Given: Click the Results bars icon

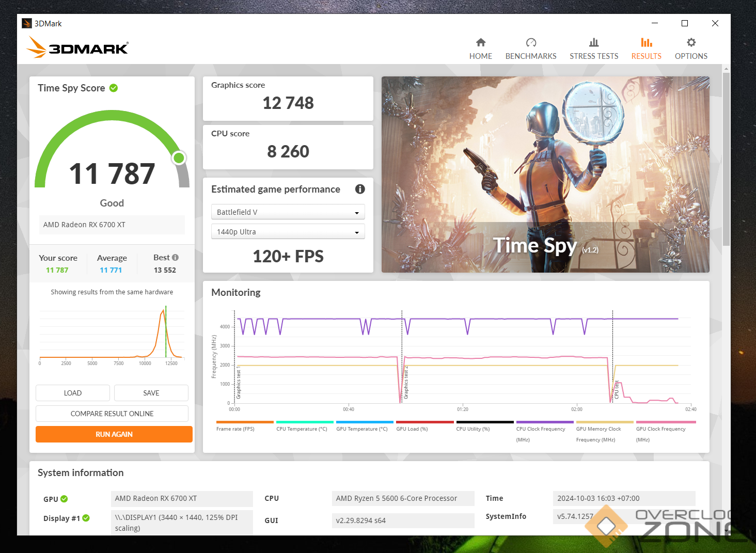Looking at the screenshot, I should 647,42.
